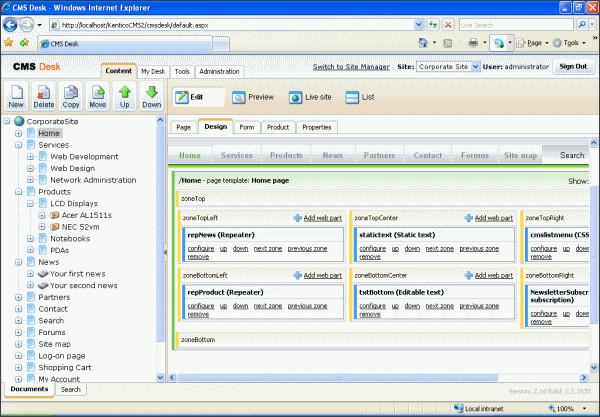600x417 pixels.
Task: Open the My Desk tab
Action: pyautogui.click(x=153, y=72)
